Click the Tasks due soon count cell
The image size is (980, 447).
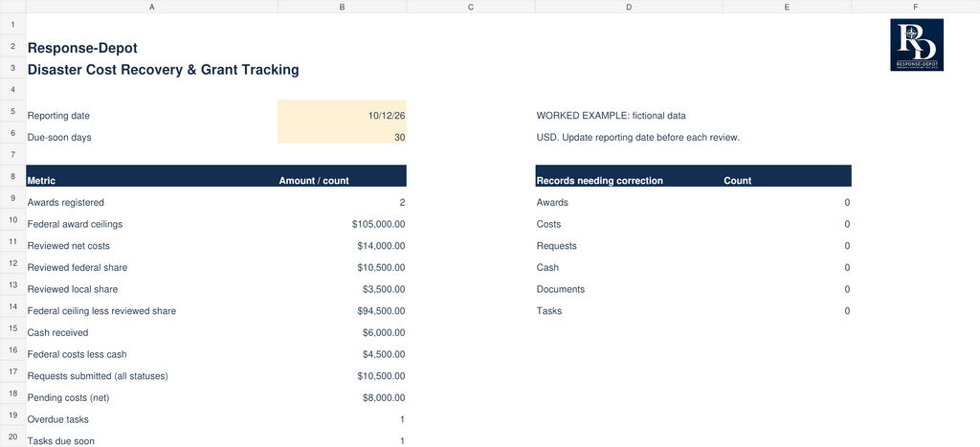point(342,436)
